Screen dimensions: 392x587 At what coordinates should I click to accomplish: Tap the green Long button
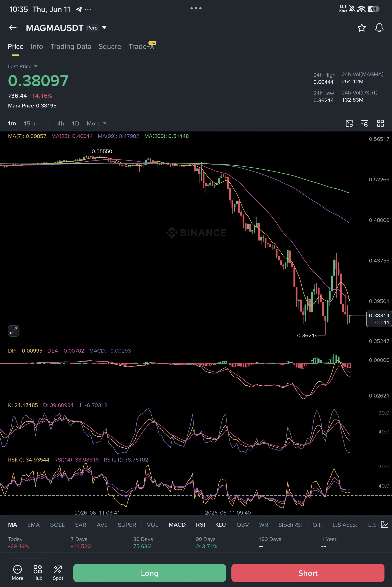pyautogui.click(x=150, y=573)
